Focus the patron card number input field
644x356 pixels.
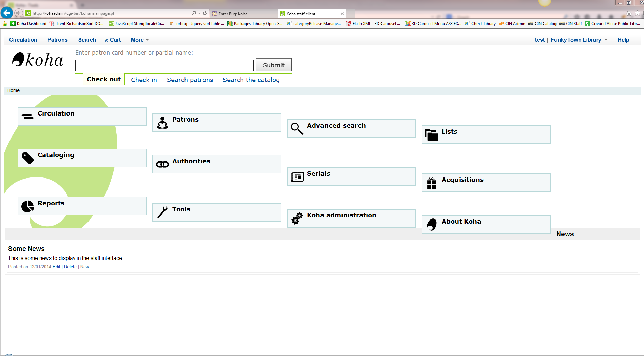coord(164,65)
